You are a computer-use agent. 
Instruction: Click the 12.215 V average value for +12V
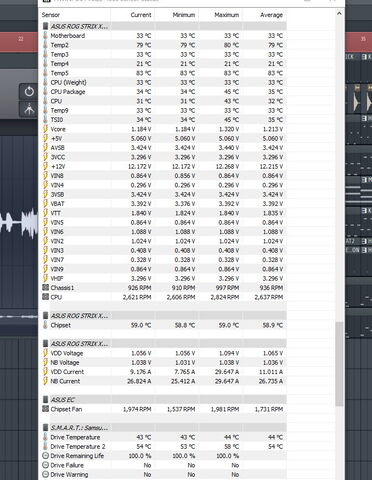(x=271, y=166)
